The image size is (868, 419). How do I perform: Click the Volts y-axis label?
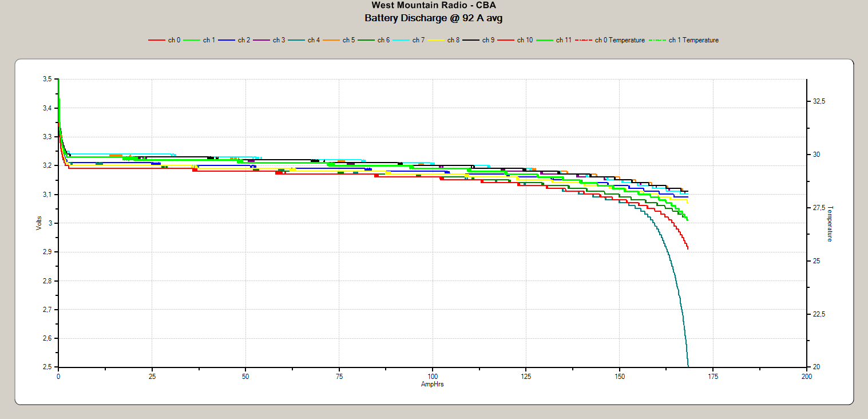[x=39, y=223]
